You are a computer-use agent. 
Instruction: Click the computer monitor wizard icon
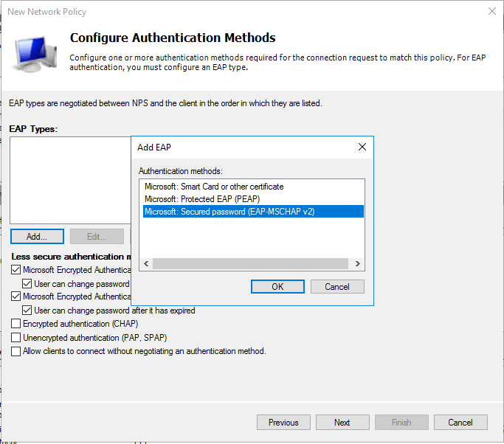[x=35, y=54]
